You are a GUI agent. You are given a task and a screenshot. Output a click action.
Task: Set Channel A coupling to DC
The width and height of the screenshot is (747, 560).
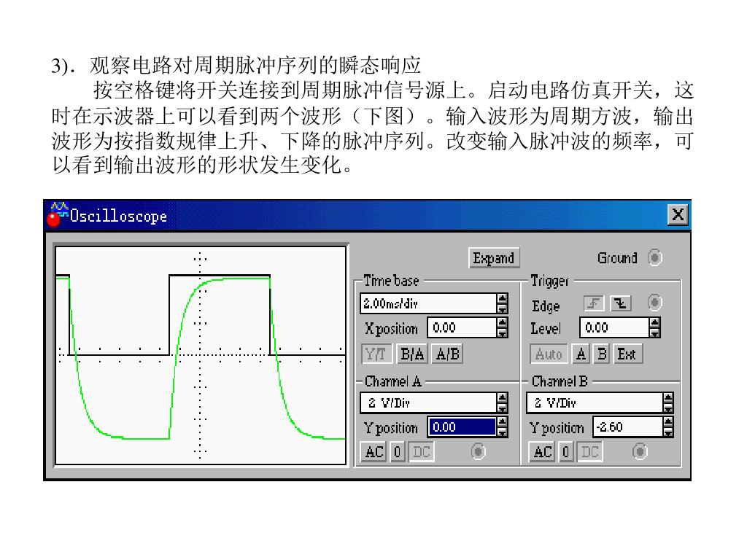(x=421, y=451)
